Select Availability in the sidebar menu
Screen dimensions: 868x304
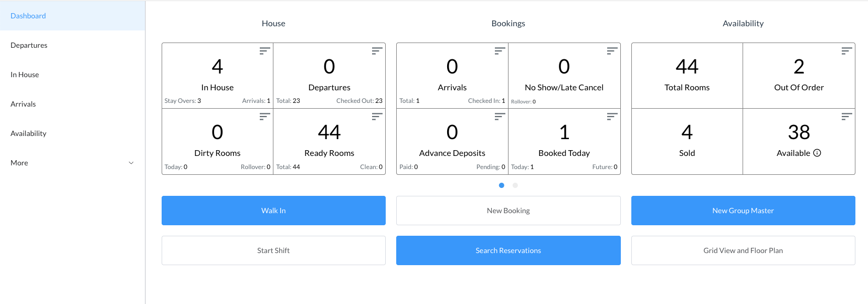(28, 133)
